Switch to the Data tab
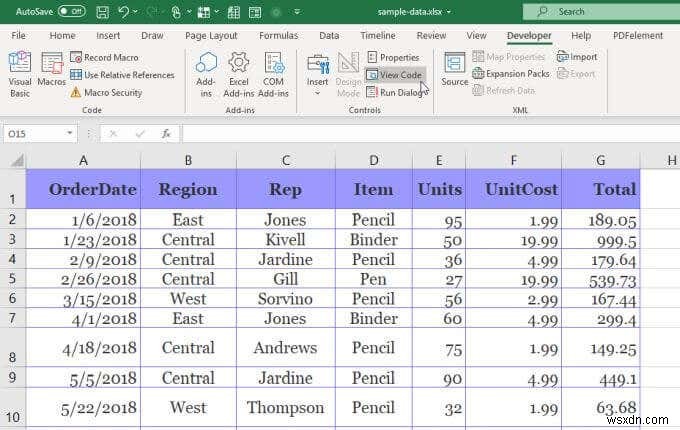 [329, 36]
